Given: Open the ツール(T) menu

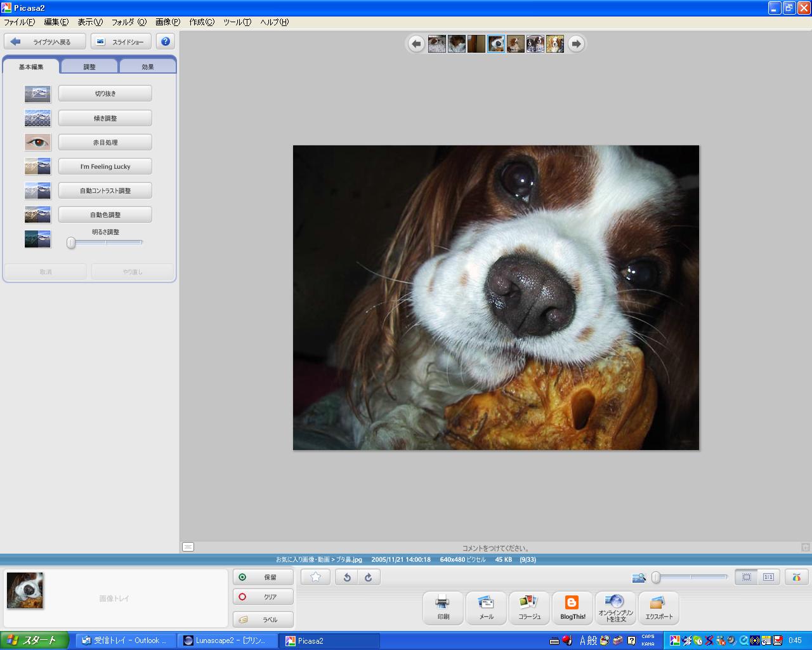Looking at the screenshot, I should (237, 22).
